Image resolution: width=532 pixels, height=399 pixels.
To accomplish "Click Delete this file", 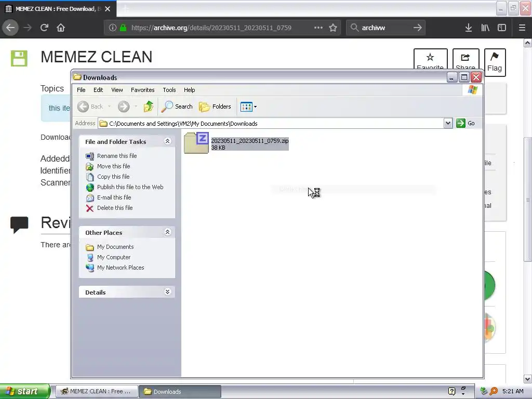I will 115,208.
